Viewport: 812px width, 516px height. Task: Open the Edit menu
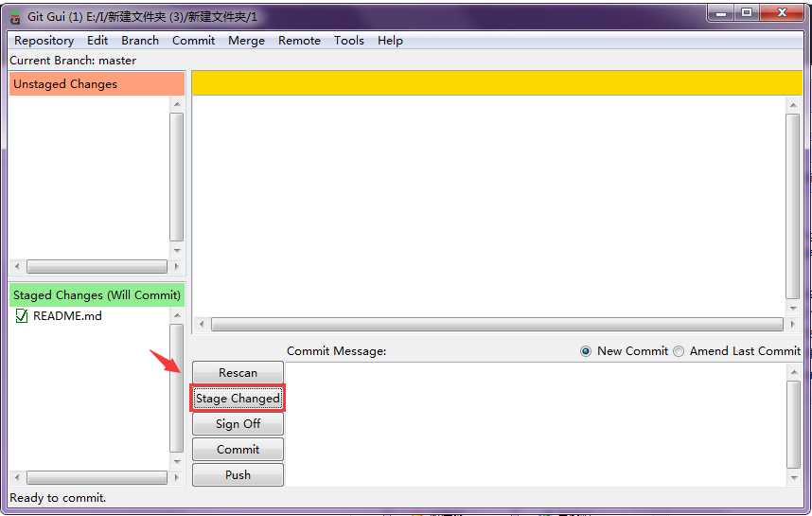point(97,41)
